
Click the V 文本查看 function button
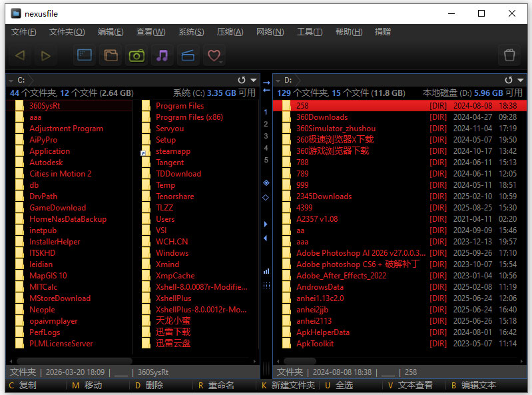point(410,385)
